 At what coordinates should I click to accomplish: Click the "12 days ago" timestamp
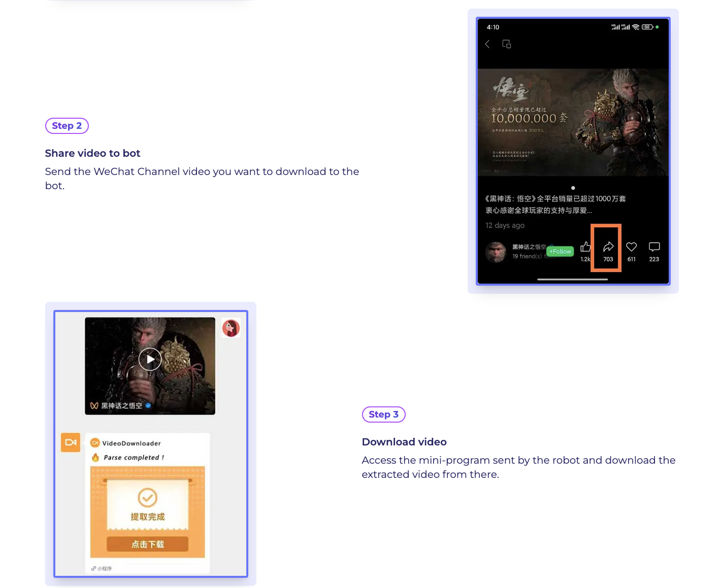pos(505,225)
